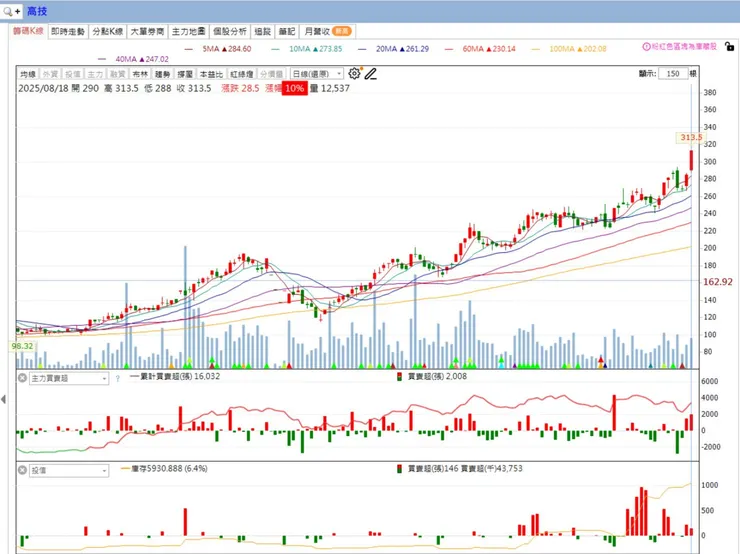Edit the 顯示 bar count field
Viewport: 740px width, 554px height.
673,74
